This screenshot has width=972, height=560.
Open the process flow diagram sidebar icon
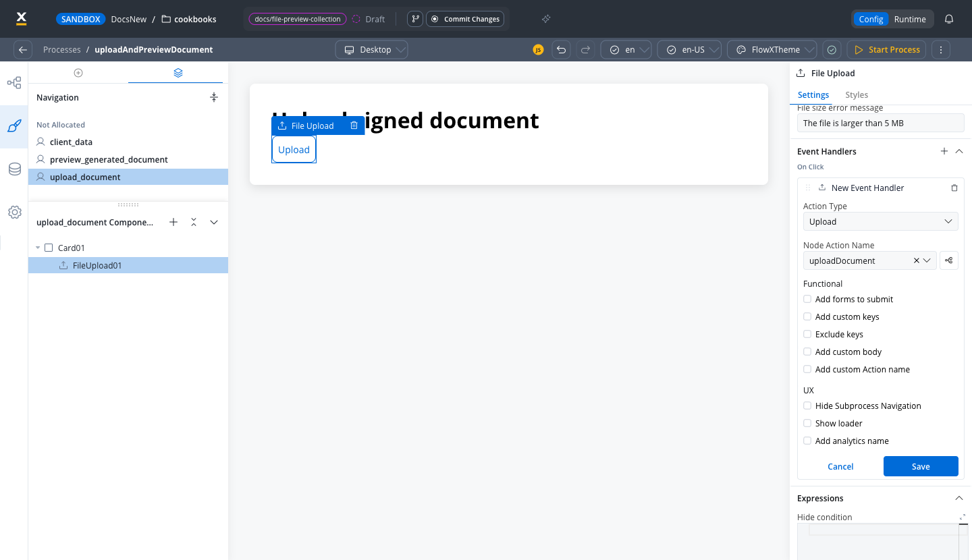tap(14, 83)
